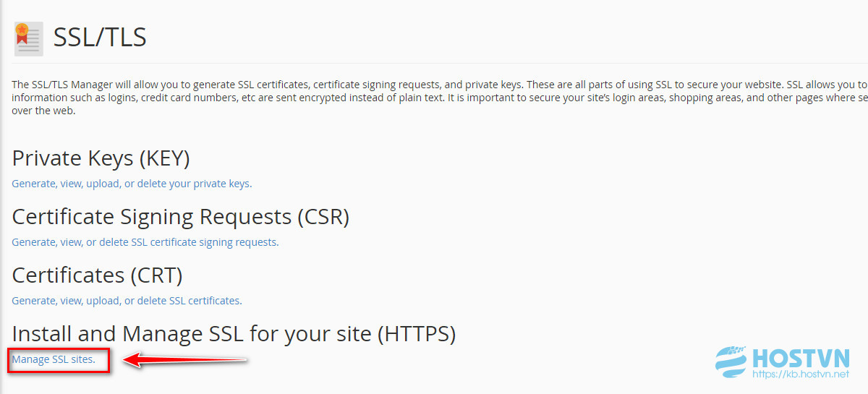Select the orange star badge on certificate icon
The height and width of the screenshot is (394, 868).
tap(22, 30)
